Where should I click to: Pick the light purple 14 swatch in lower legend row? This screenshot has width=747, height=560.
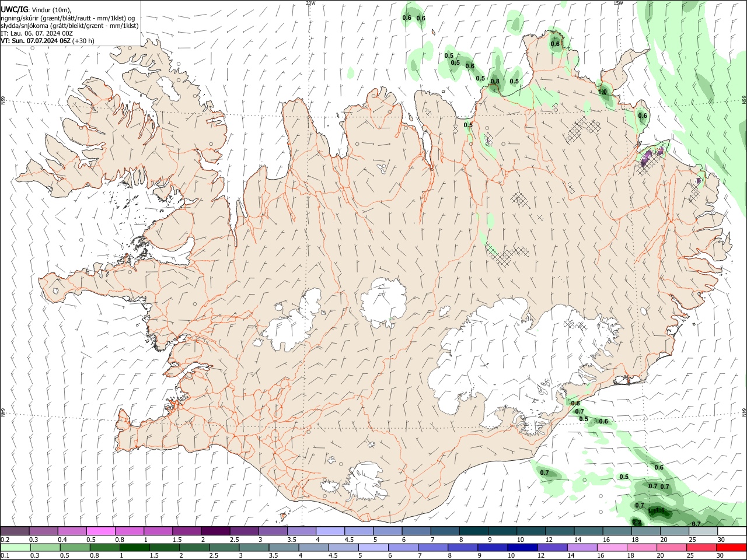click(x=582, y=547)
